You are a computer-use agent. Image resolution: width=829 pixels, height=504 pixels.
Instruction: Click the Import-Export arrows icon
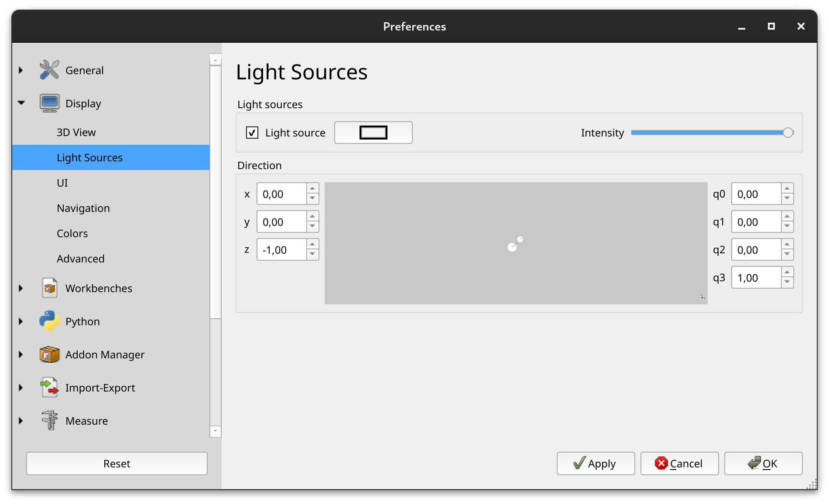[x=49, y=388]
